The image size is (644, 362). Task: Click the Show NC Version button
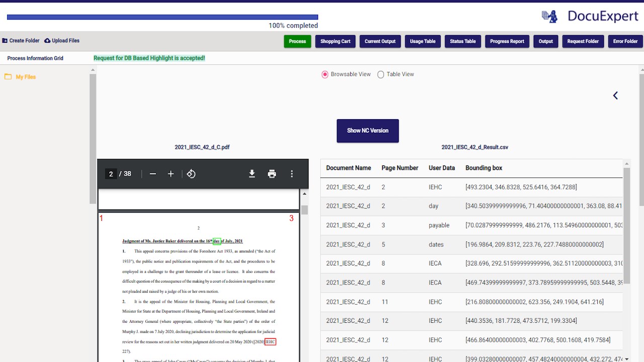(368, 131)
